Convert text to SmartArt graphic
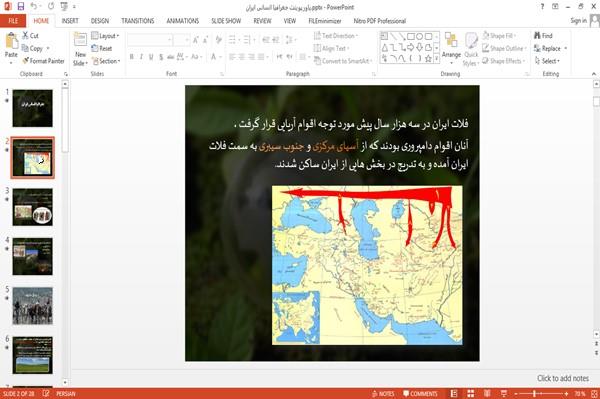This screenshot has width=600, height=399. point(342,61)
